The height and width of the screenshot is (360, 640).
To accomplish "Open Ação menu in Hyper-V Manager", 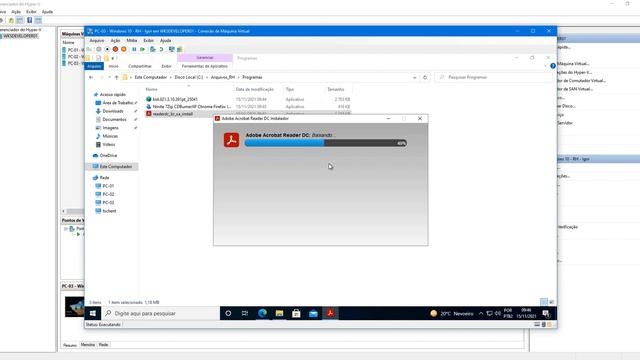I will (16, 12).
